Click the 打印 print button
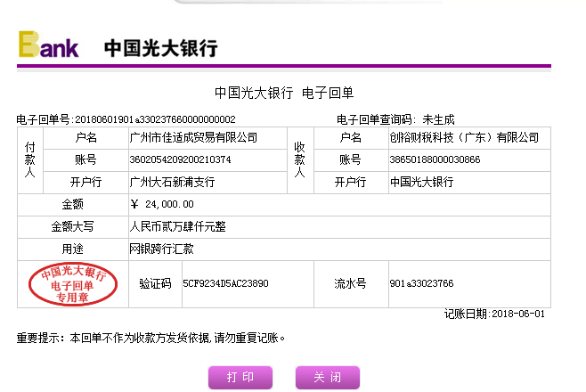This screenshot has width=586, height=392. click(240, 378)
